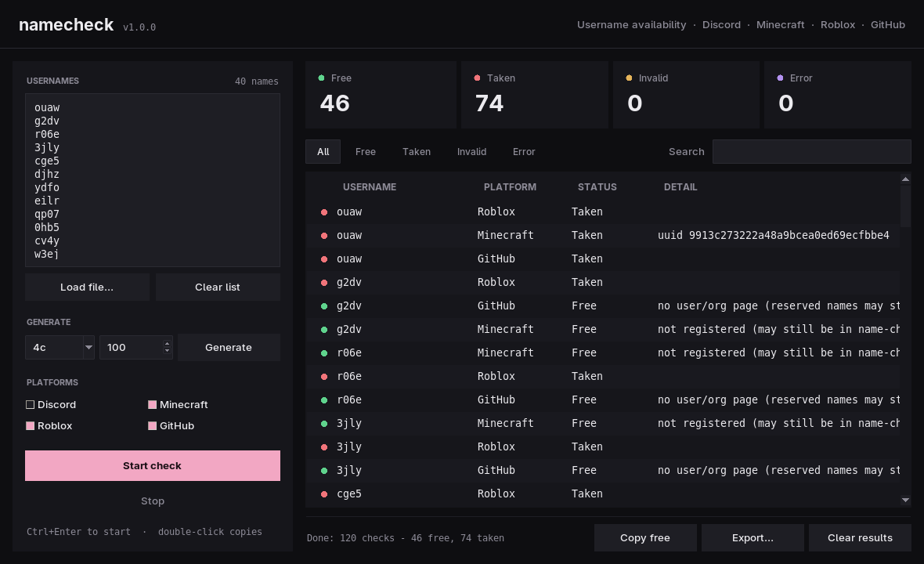The image size is (924, 564).
Task: Select the 3jly Roblox Taken row
Action: [603, 446]
